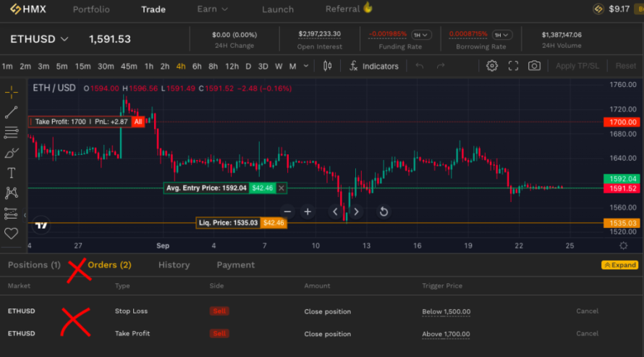Enter fullscreen chart mode
Image resolution: width=644 pixels, height=357 pixels.
coord(513,66)
